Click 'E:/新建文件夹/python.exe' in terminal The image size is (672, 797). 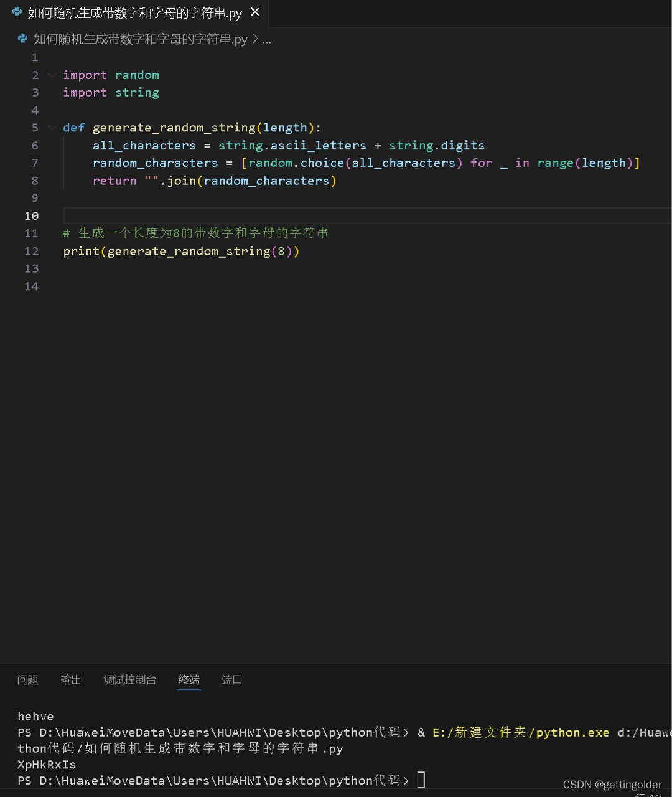[x=521, y=732]
